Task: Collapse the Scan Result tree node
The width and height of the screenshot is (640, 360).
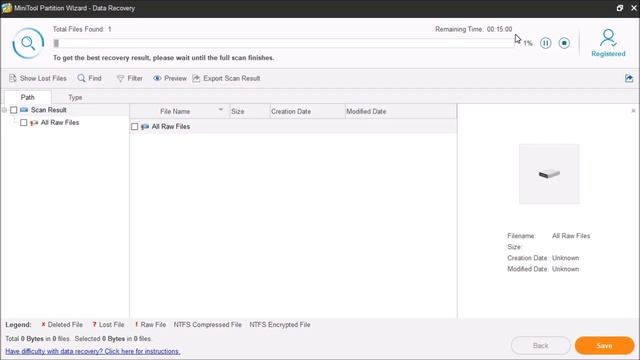Action: pos(4,110)
